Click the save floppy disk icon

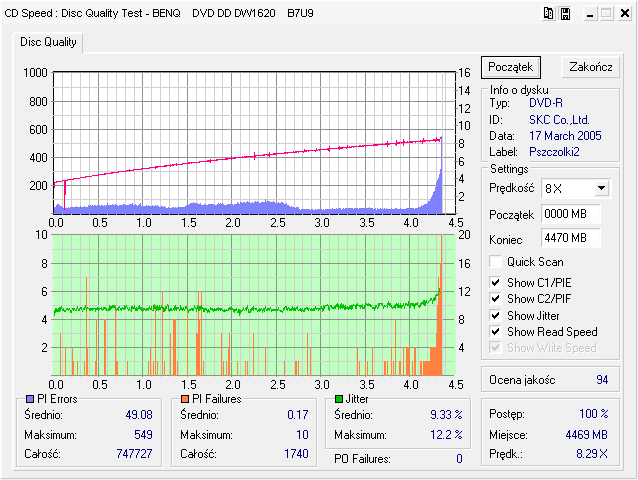[565, 13]
